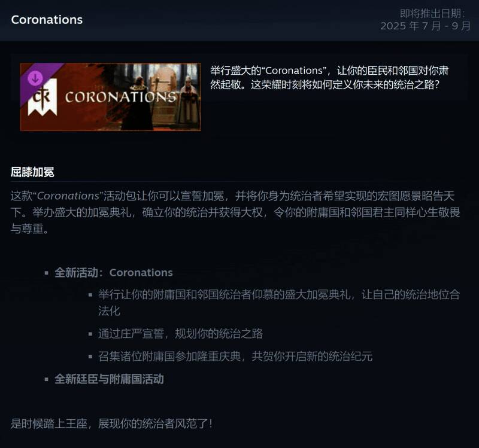Click the square bullet before 全新活动
The width and height of the screenshot is (479, 448).
[x=47, y=273]
